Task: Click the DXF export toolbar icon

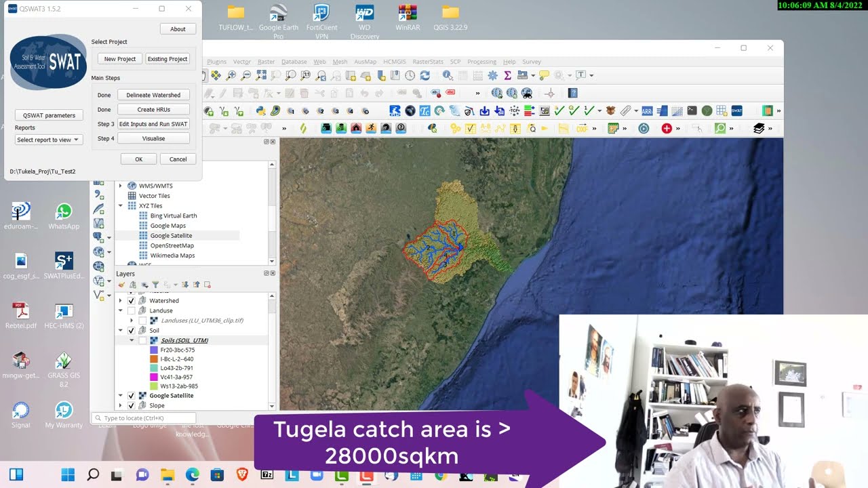Action: point(581,128)
